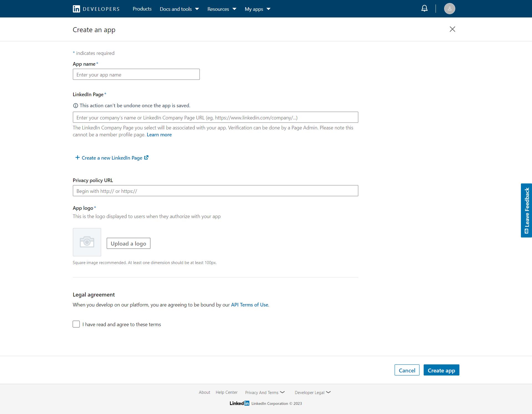The width and height of the screenshot is (532, 414).
Task: Cancel the app creation
Action: (407, 370)
